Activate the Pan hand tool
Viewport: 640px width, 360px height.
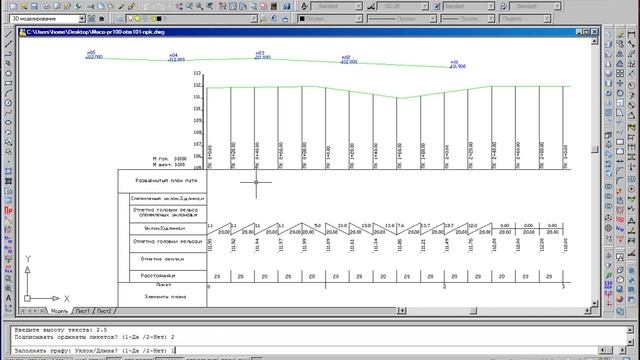pos(180,6)
